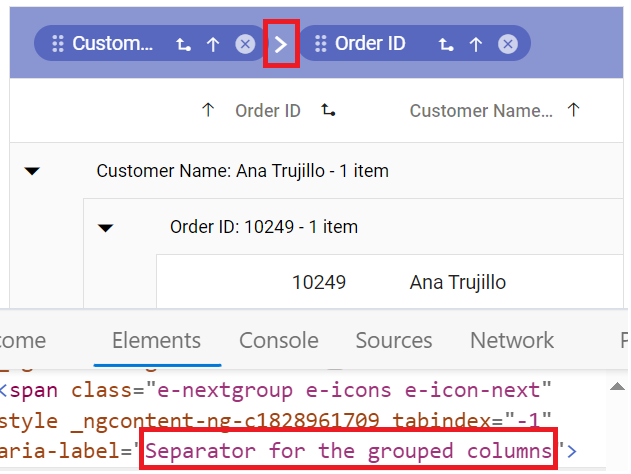
Task: Click sort ascending arrow on Customer chip
Action: (213, 44)
